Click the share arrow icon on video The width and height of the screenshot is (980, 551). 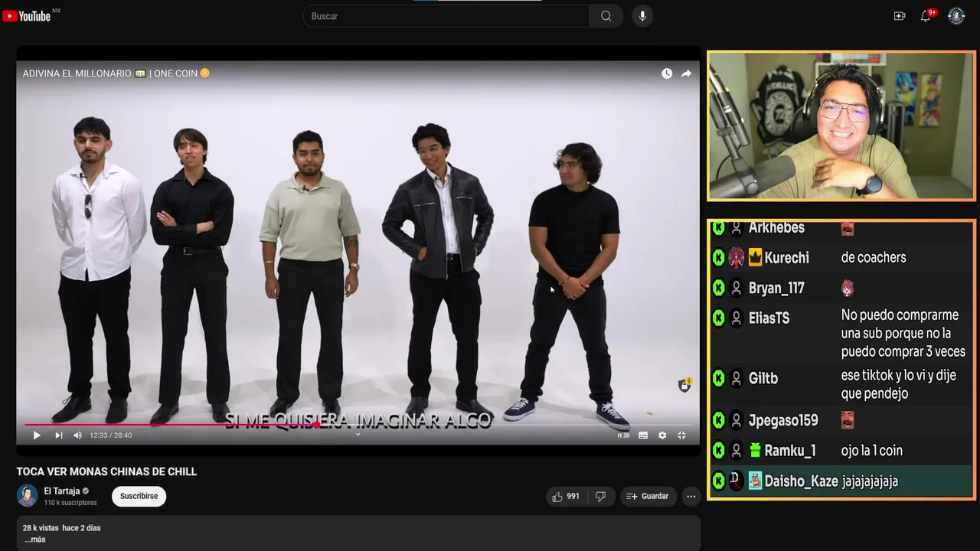pyautogui.click(x=686, y=73)
